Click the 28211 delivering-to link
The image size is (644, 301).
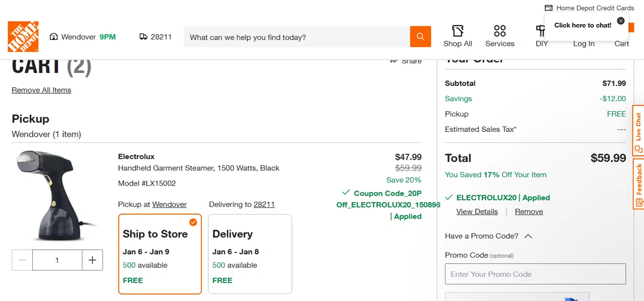pos(264,204)
